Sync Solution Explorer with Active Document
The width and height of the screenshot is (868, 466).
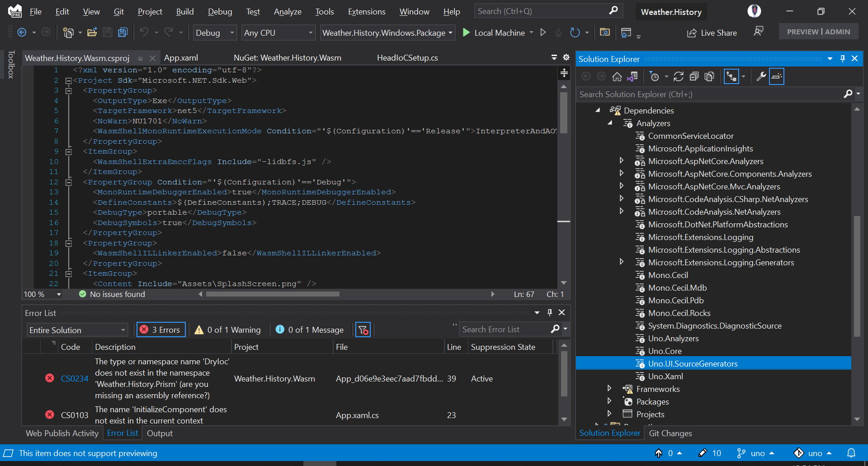[x=731, y=76]
